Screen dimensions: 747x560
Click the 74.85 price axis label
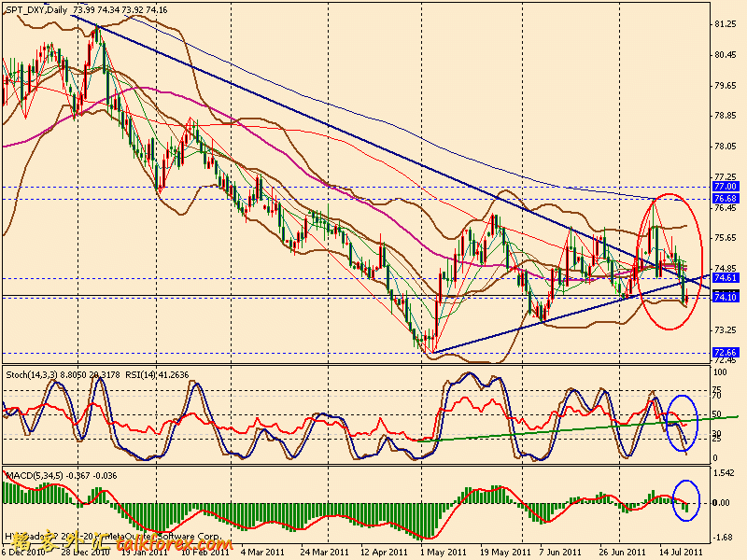(726, 269)
